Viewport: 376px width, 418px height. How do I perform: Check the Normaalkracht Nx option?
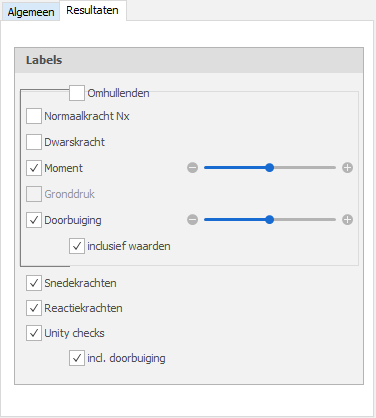(34, 116)
